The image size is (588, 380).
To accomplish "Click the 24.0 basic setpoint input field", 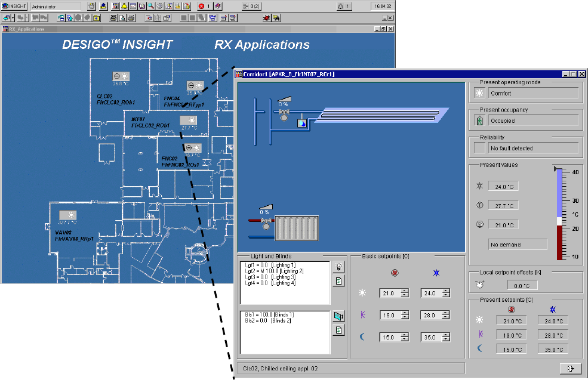I will click(x=431, y=293).
